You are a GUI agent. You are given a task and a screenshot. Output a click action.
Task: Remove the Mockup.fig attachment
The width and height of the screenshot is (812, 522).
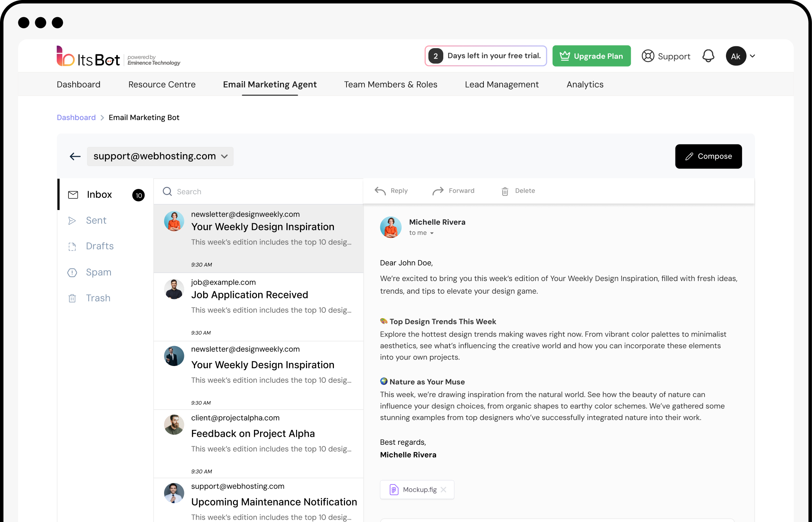pos(443,489)
